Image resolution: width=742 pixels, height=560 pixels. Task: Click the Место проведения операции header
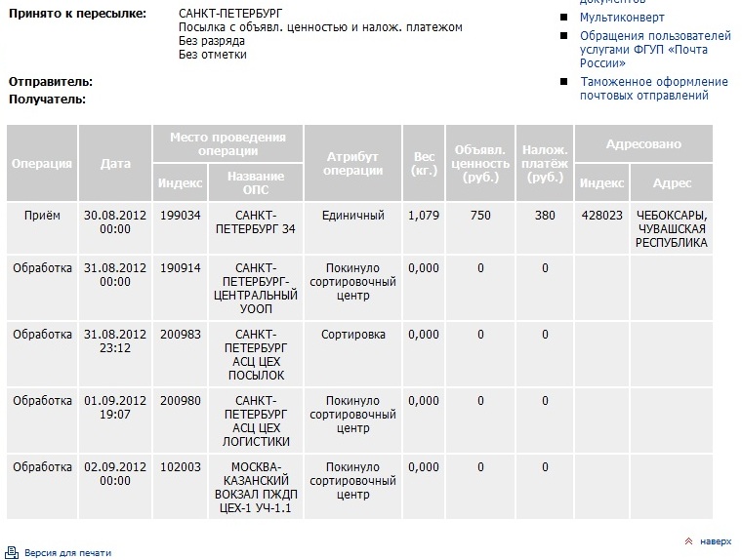[x=227, y=143]
